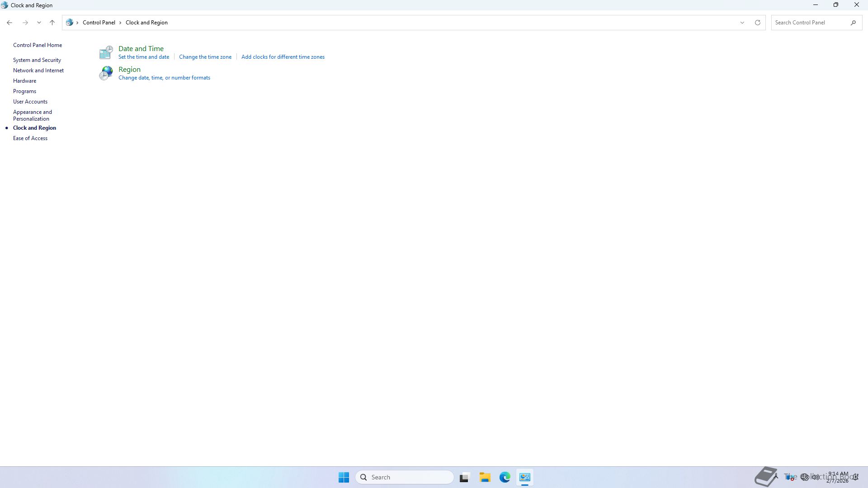Viewport: 868px width, 488px height.
Task: Click Change date, time, or number formats
Action: tap(164, 78)
